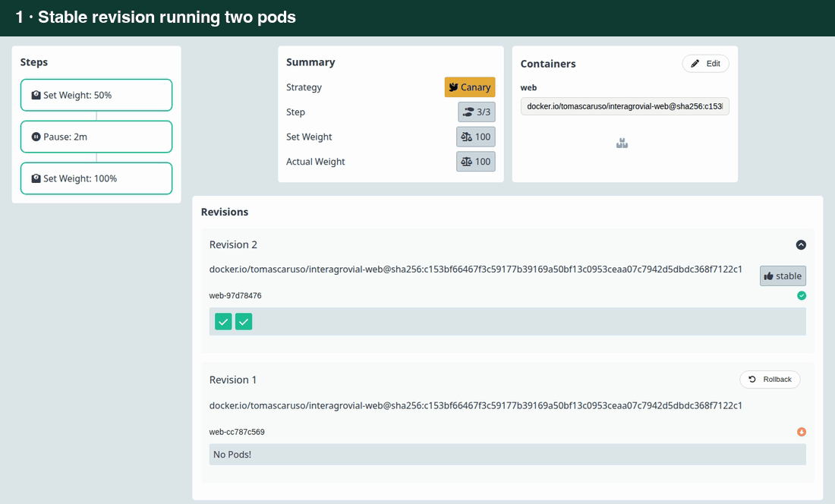Click the web container name label

pos(529,88)
